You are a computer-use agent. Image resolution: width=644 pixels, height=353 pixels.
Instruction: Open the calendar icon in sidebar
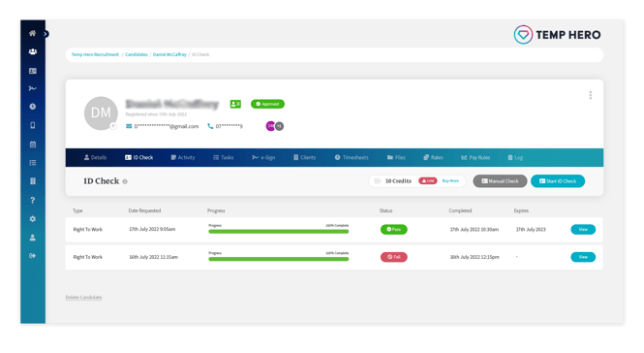click(x=33, y=144)
